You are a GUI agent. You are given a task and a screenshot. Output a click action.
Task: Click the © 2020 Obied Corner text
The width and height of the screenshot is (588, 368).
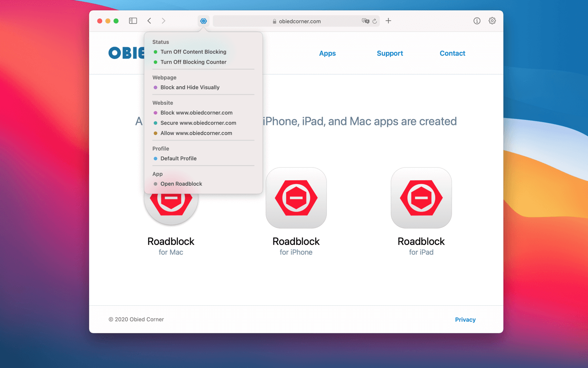(x=136, y=319)
